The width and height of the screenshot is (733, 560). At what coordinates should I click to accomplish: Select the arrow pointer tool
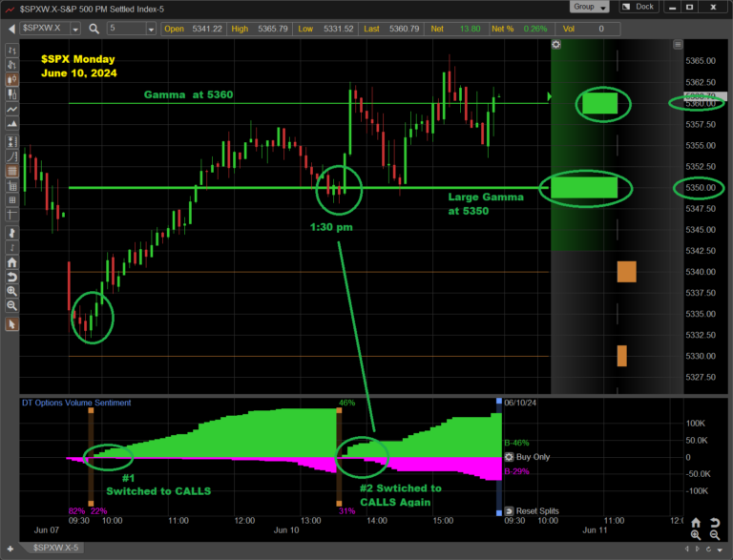pyautogui.click(x=11, y=324)
